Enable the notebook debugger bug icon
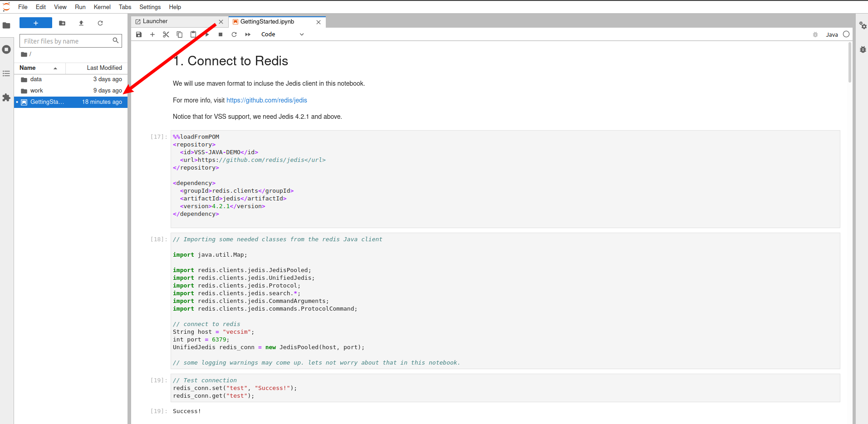This screenshot has height=424, width=868. [815, 34]
